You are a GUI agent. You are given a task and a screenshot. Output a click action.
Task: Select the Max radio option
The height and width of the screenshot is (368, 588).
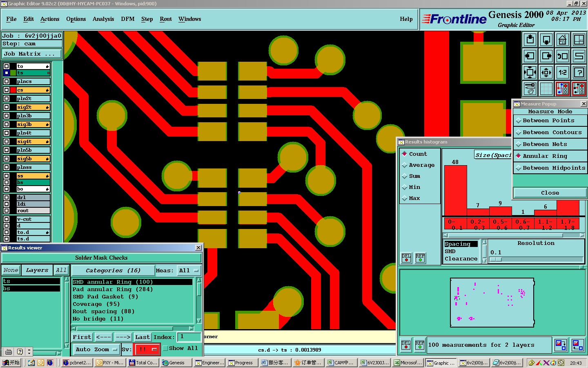405,198
